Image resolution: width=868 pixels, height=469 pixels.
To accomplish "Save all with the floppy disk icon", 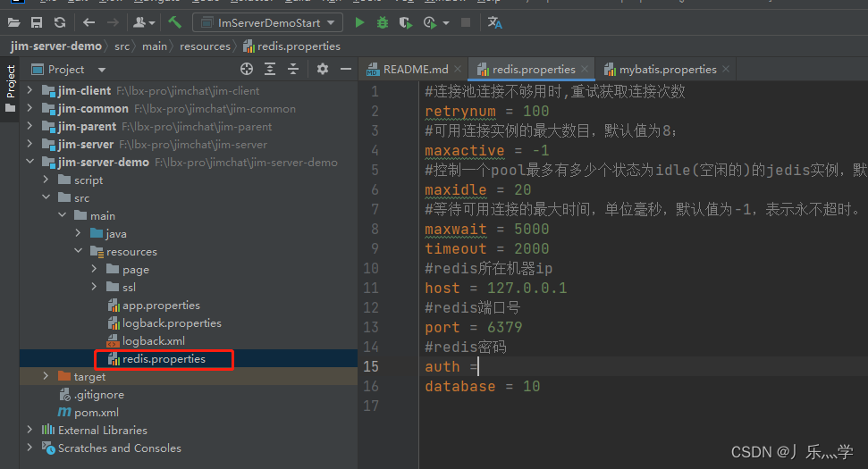I will [x=37, y=22].
